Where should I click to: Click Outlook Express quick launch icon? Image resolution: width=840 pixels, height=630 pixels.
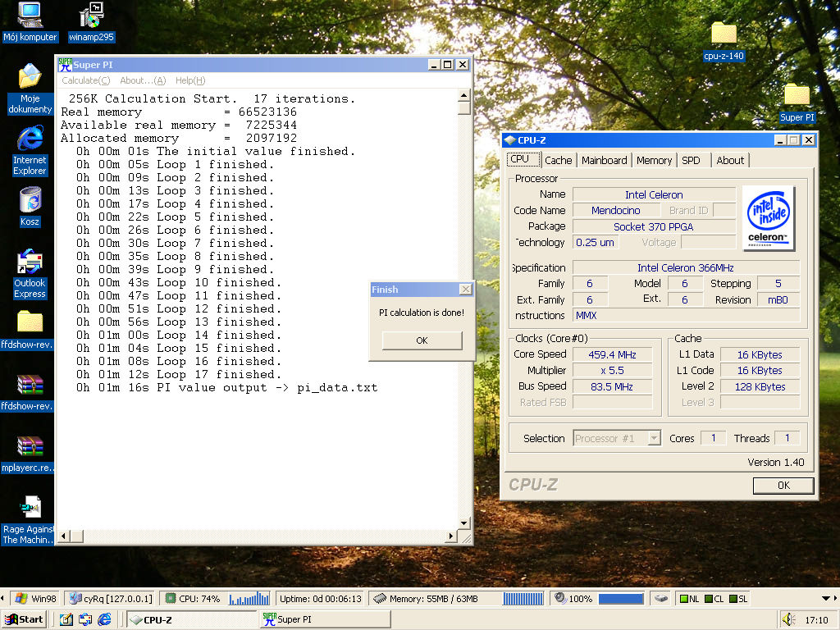pos(85,620)
